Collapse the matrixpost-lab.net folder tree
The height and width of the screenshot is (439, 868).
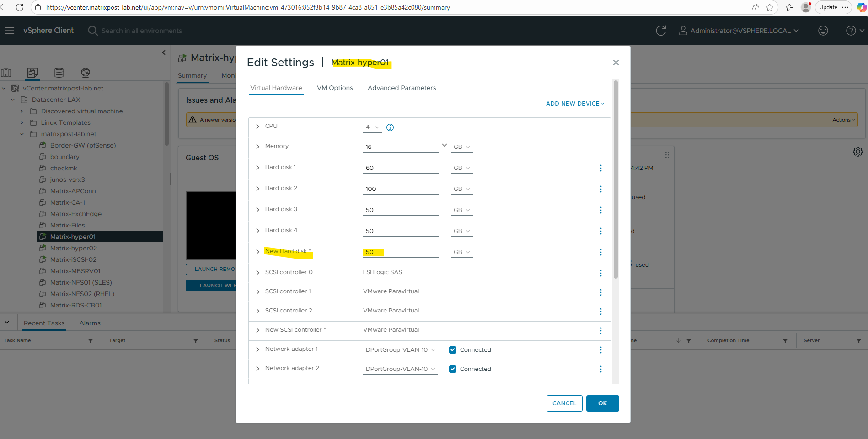22,134
